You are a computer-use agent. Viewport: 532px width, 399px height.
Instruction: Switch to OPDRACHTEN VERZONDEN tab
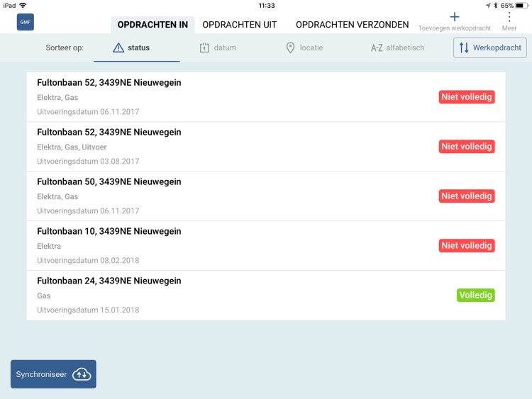pos(352,25)
